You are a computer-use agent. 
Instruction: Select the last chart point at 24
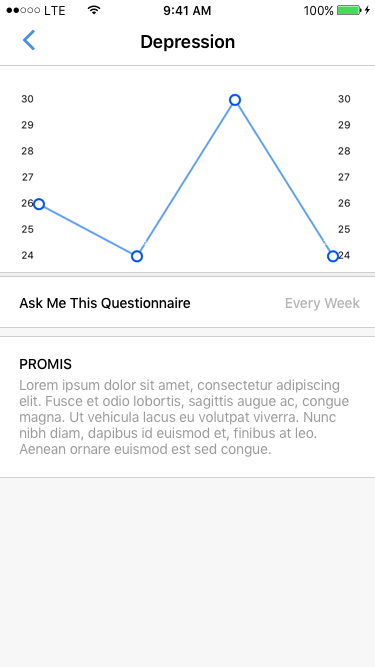pyautogui.click(x=333, y=257)
